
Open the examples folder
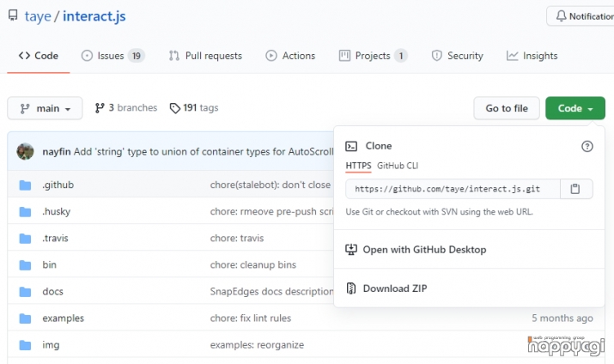click(63, 318)
